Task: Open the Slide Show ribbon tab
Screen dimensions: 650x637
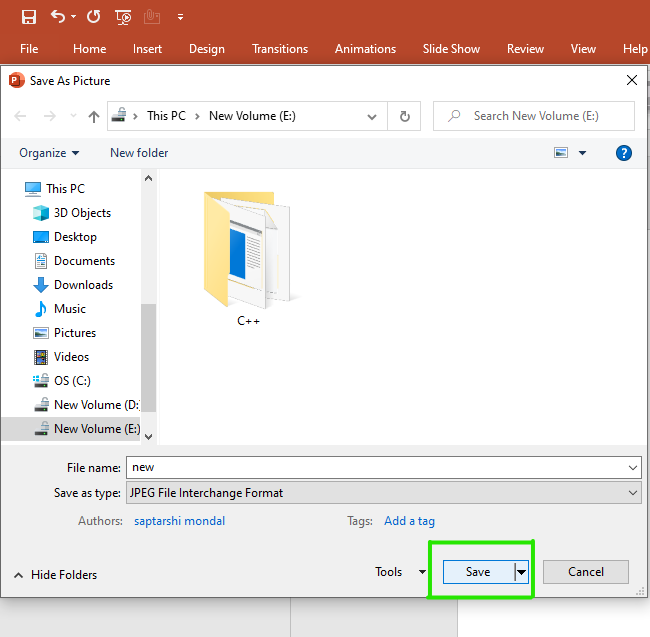Action: [x=451, y=49]
